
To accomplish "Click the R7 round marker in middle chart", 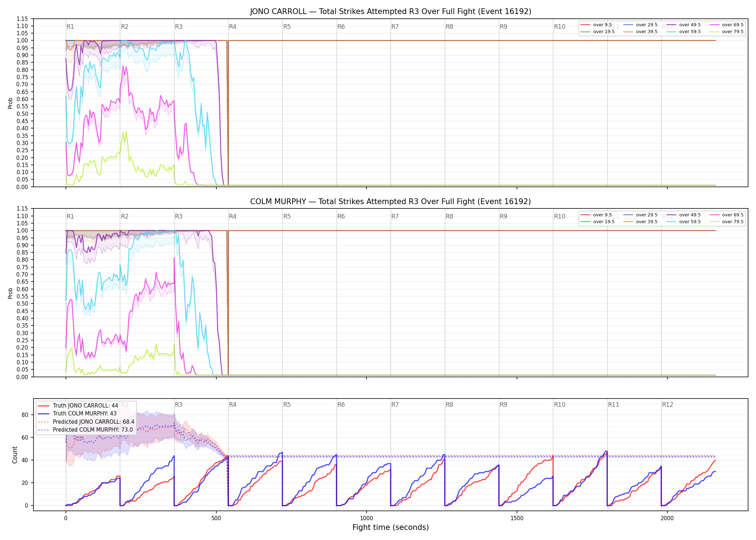I will pyautogui.click(x=395, y=216).
